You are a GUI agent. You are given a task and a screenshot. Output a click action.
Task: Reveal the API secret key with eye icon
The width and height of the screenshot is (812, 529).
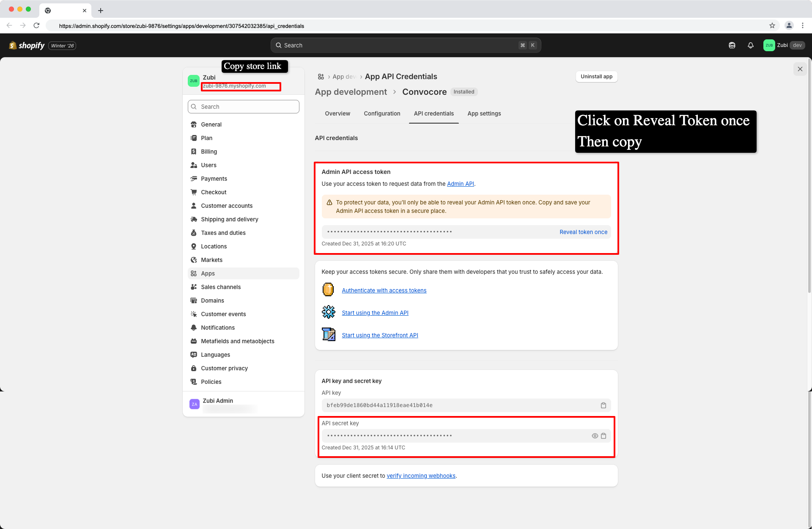click(594, 435)
